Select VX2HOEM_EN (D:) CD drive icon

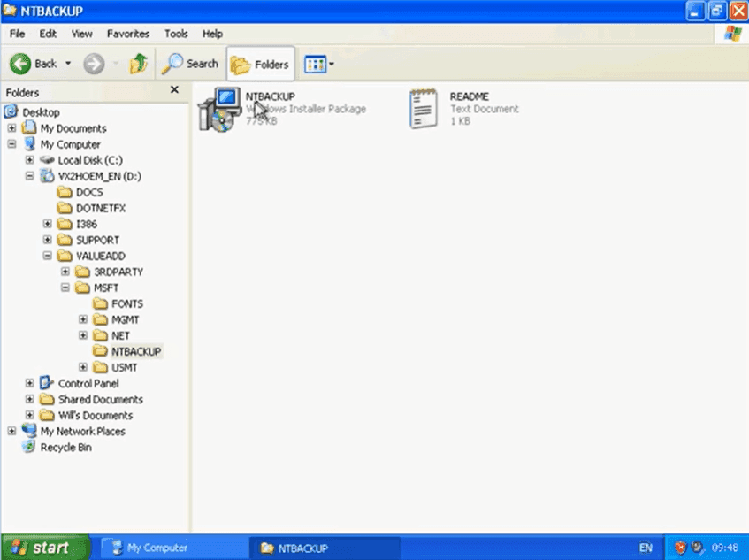pyautogui.click(x=47, y=176)
